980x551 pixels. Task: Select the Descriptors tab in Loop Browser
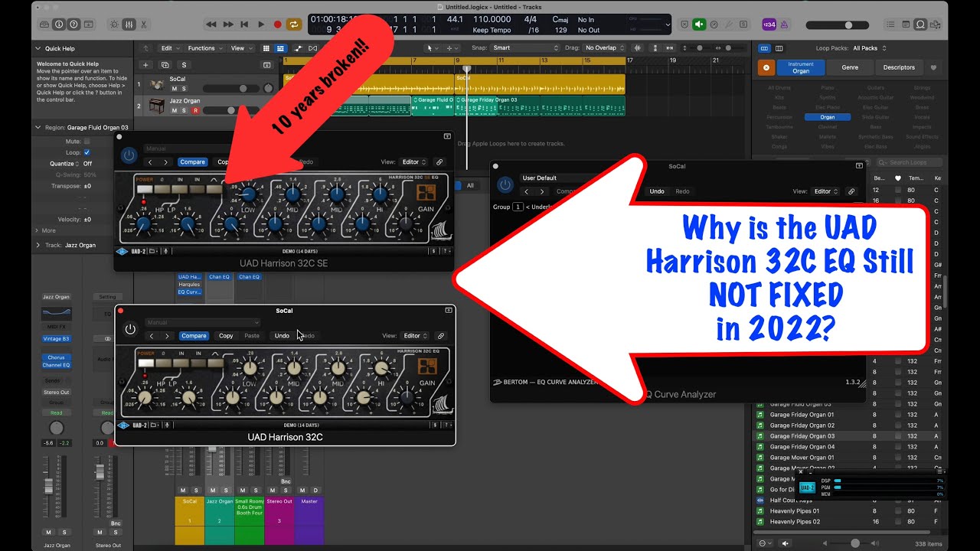point(899,67)
